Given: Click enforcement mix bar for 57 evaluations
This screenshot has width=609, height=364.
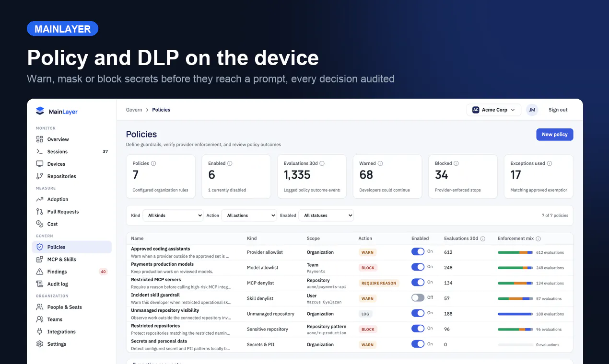Looking at the screenshot, I should tap(515, 298).
